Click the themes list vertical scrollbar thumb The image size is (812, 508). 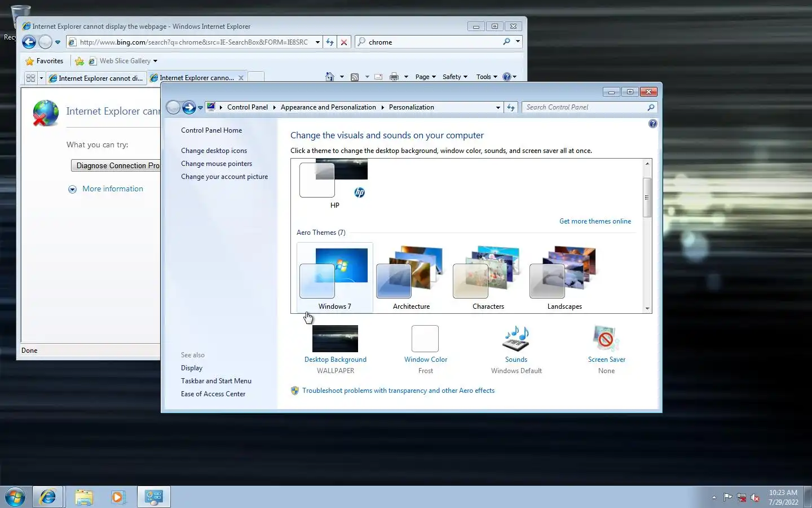pyautogui.click(x=647, y=197)
